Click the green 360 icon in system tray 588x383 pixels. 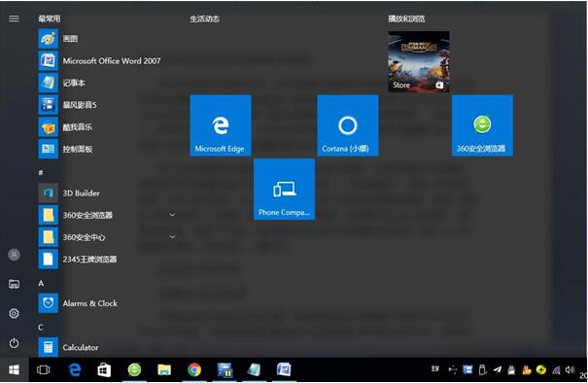[x=540, y=369]
